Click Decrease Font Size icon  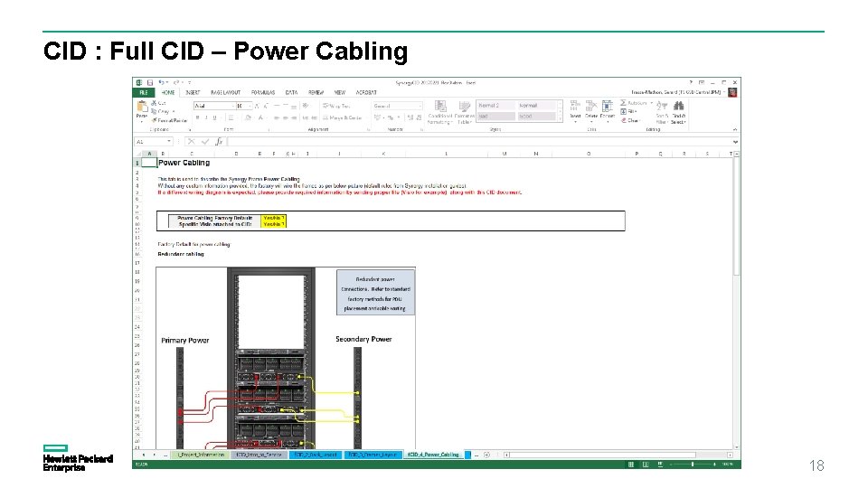[x=266, y=106]
